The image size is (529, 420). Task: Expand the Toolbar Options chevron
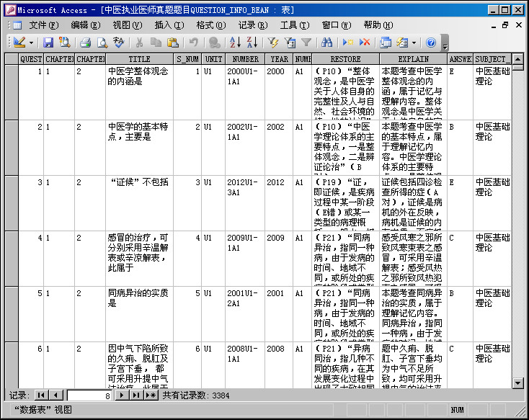445,43
